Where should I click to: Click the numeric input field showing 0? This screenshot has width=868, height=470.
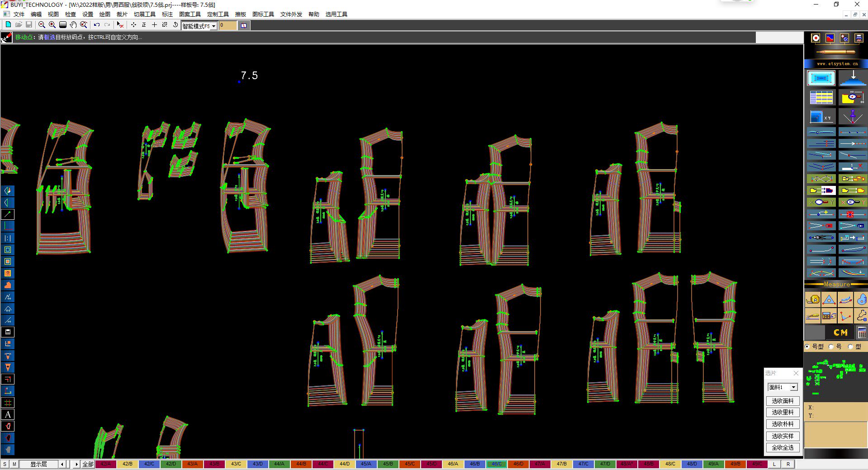pyautogui.click(x=228, y=25)
